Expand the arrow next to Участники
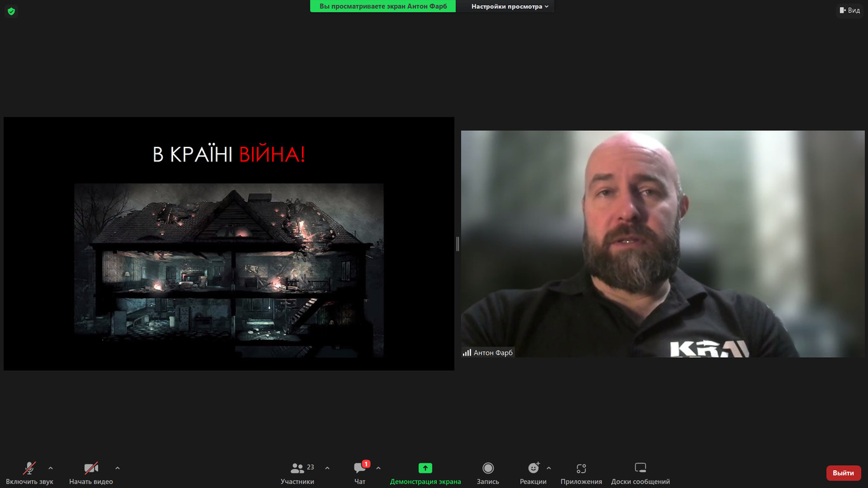Screen dimensions: 868x488 point(327,468)
